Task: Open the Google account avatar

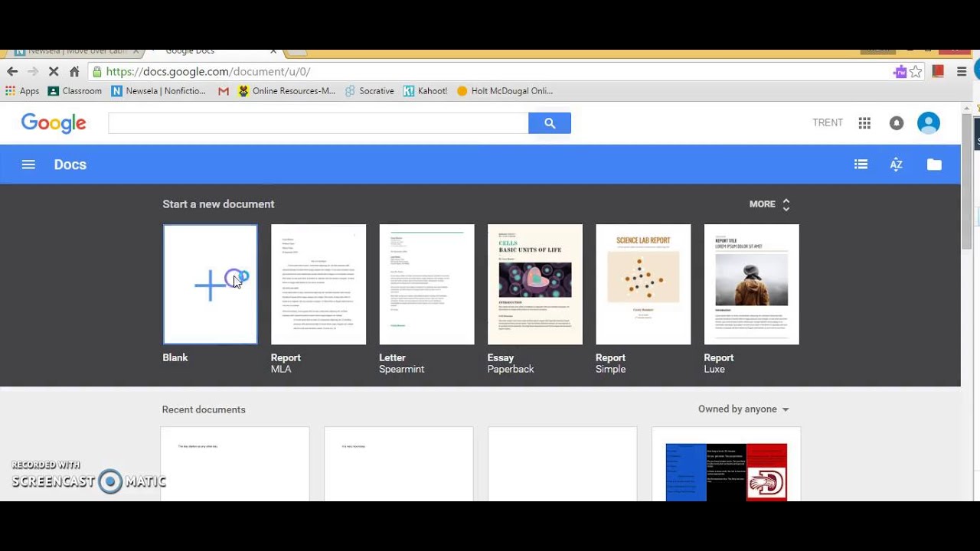Action: tap(929, 122)
